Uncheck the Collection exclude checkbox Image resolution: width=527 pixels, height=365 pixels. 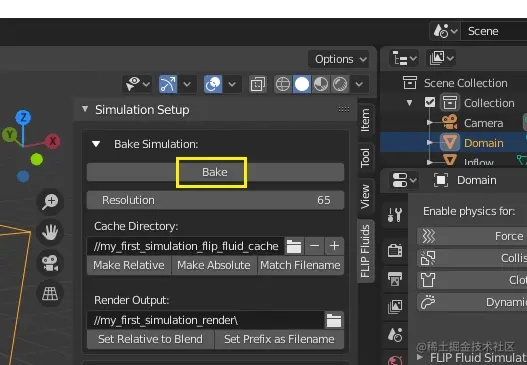pos(430,103)
